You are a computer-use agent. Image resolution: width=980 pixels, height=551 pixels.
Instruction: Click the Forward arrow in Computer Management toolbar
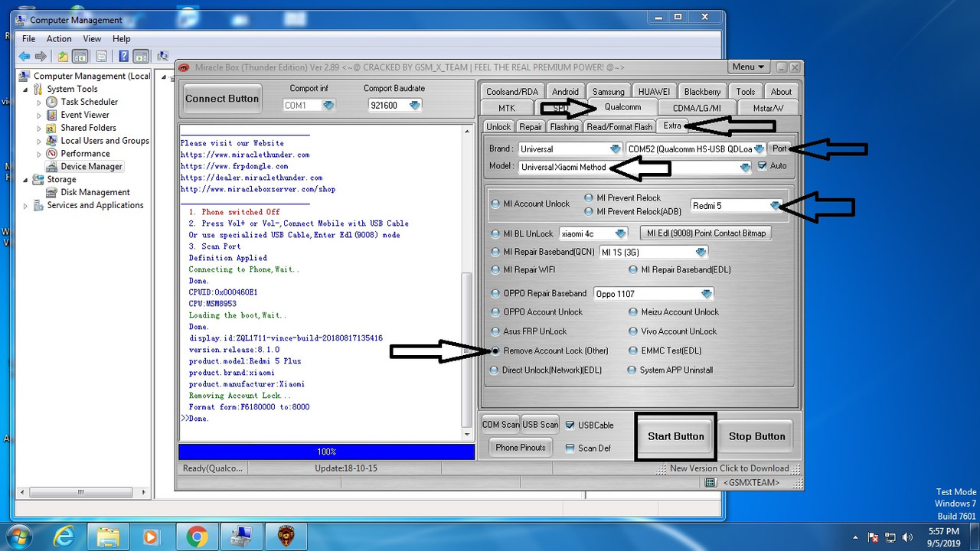pos(41,56)
